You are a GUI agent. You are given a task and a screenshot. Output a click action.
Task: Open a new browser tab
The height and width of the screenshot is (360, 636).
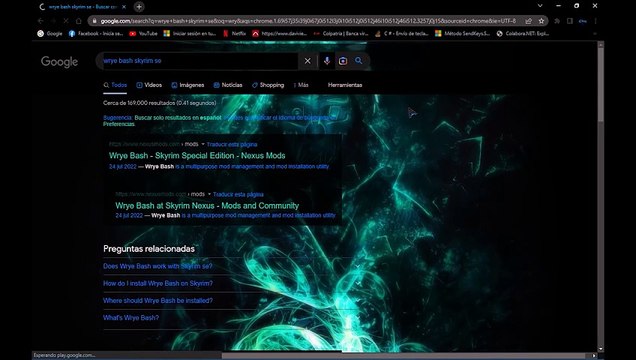[x=139, y=7]
